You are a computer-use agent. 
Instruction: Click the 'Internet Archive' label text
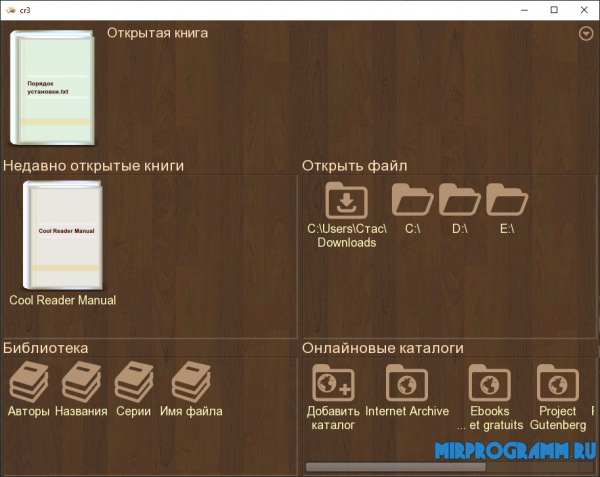[x=407, y=411]
